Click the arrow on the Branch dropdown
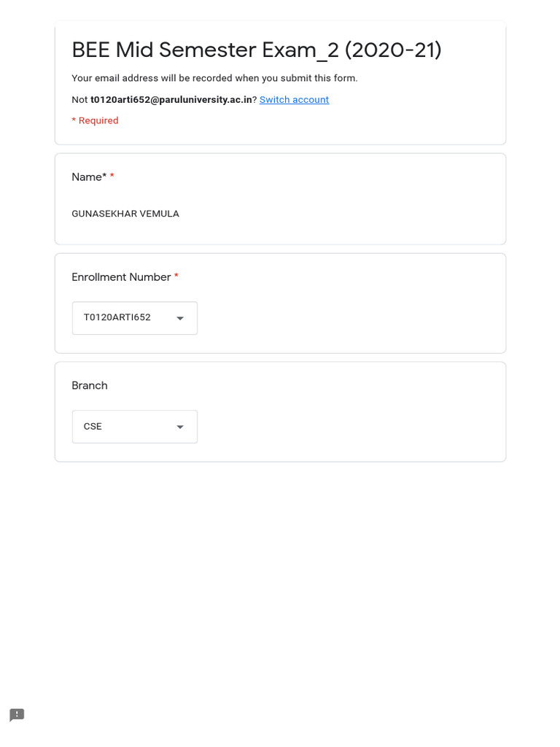This screenshot has height=747, width=560. [180, 427]
